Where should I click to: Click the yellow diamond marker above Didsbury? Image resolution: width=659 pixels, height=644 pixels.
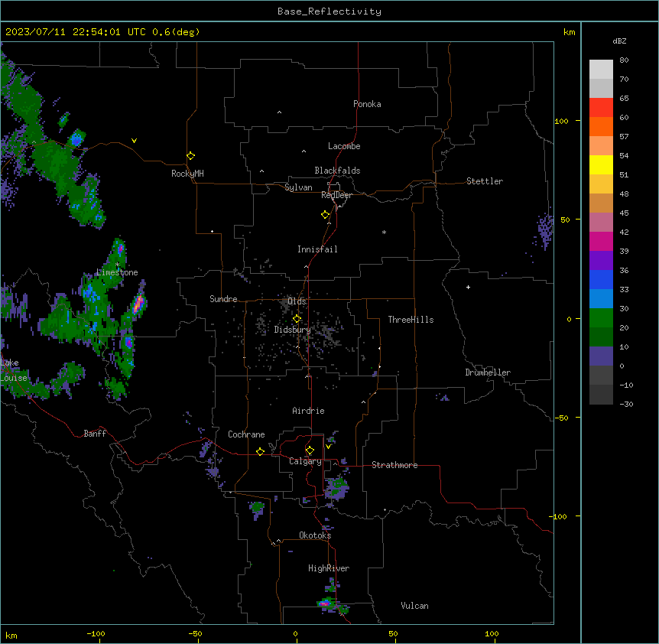pyautogui.click(x=297, y=318)
